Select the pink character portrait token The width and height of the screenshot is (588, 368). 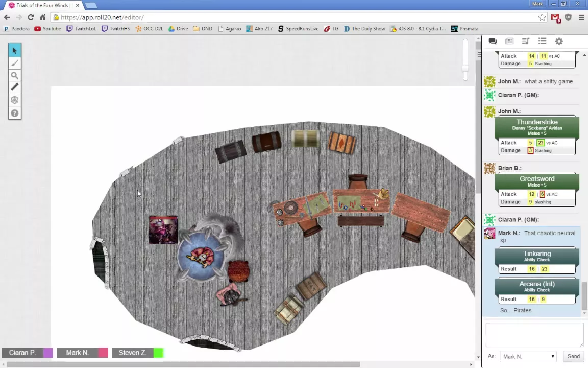coord(163,230)
